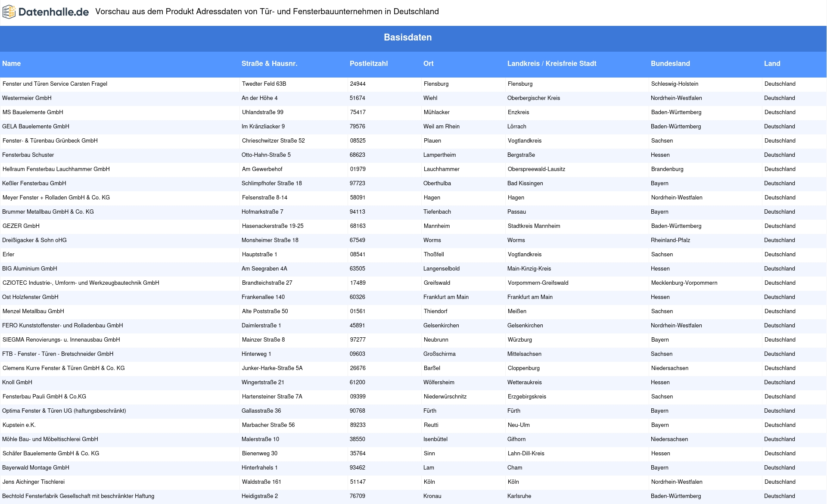This screenshot has width=827, height=504.
Task: Select GELA Bauelemente GmbH cell
Action: click(36, 126)
